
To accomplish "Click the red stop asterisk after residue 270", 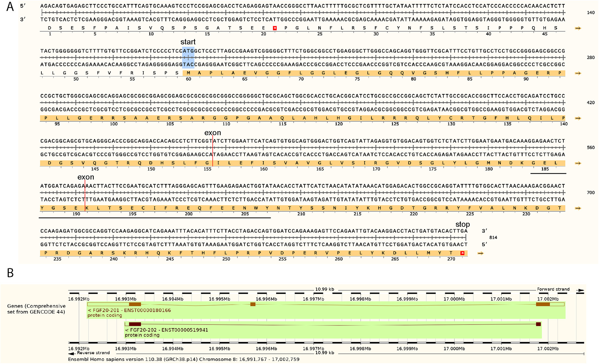I will [462, 253].
